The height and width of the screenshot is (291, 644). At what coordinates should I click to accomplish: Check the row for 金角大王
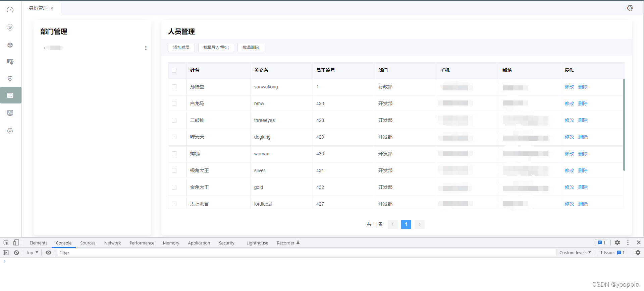coord(174,187)
